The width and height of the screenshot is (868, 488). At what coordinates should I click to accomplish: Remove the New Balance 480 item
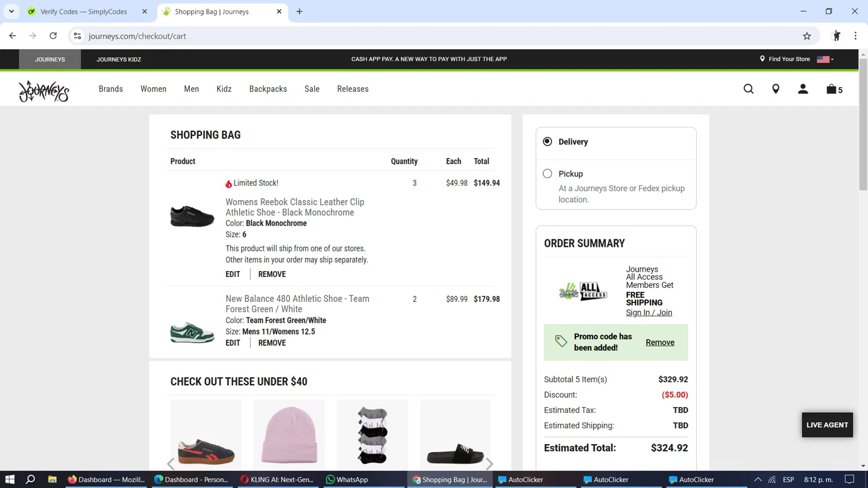click(x=272, y=343)
